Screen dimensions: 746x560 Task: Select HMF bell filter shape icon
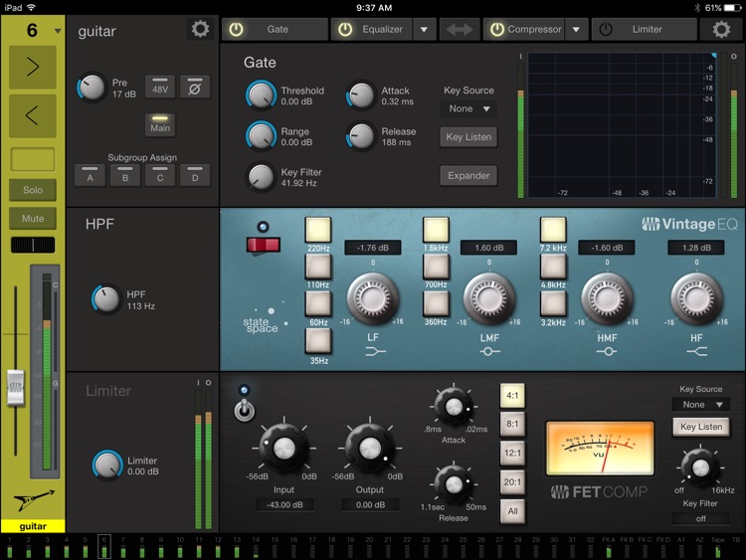pos(607,351)
